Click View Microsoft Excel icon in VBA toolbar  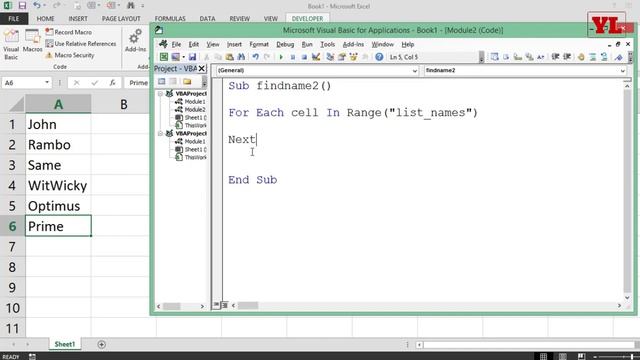164,57
